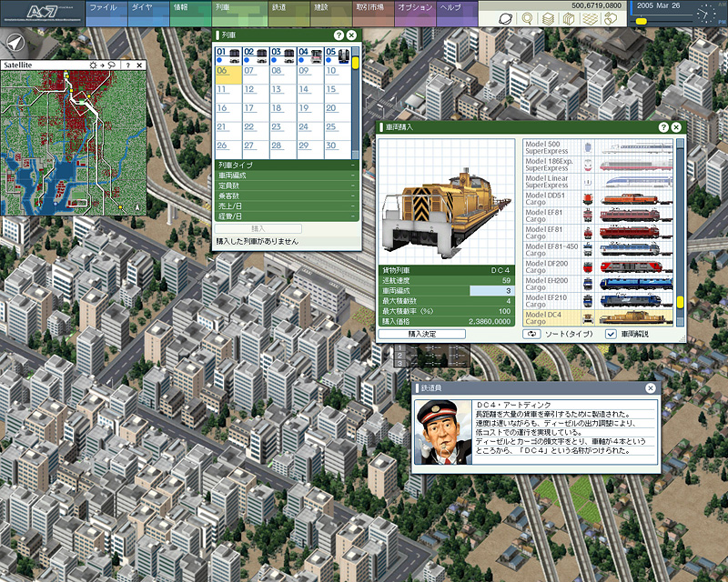Select highlighted empty train slot 06
Image resolution: width=728 pixels, height=582 pixels.
[x=228, y=75]
